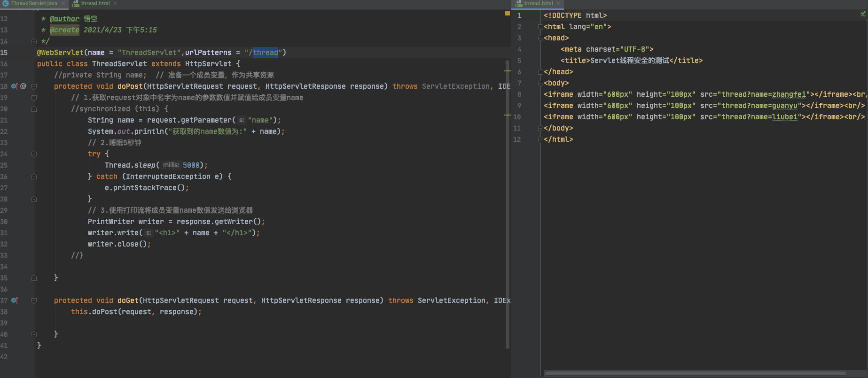This screenshot has width=868, height=378.
Task: Click the Java editor vertical scrollbar
Action: coord(508,204)
